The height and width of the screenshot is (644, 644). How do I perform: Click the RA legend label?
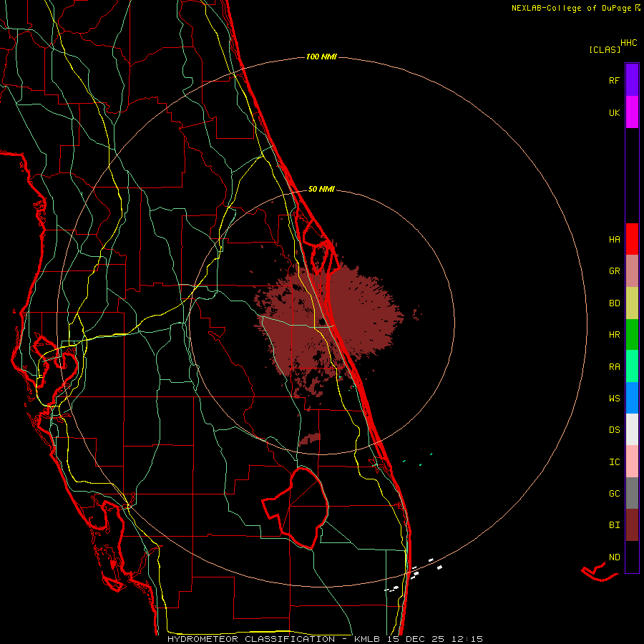point(614,367)
